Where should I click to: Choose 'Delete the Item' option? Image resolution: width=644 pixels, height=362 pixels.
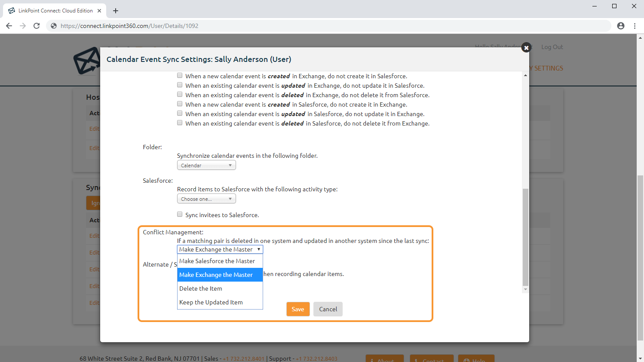pyautogui.click(x=220, y=288)
